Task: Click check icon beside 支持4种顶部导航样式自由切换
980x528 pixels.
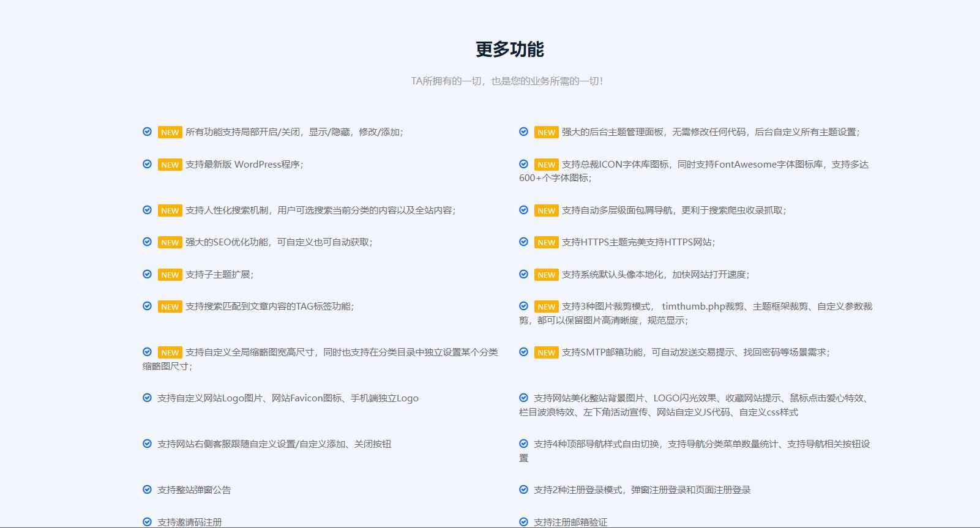Action: tap(523, 444)
